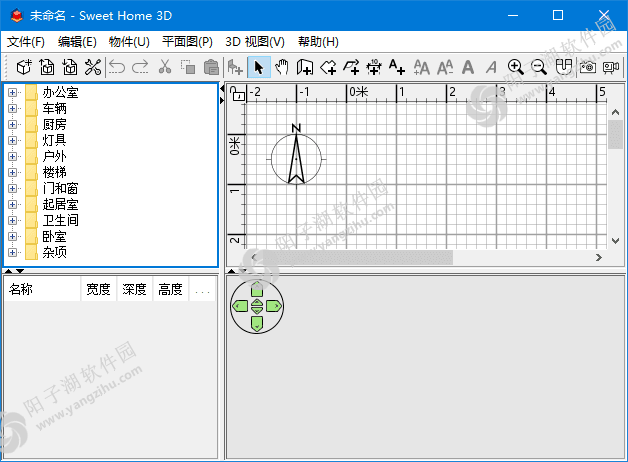Activate the Select arrow tool
Image resolution: width=628 pixels, height=462 pixels.
pos(259,67)
